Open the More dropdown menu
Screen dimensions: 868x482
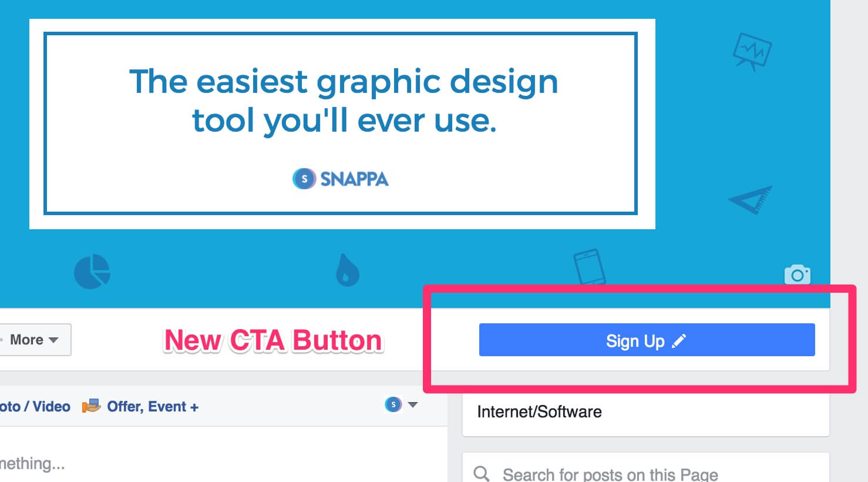[34, 340]
